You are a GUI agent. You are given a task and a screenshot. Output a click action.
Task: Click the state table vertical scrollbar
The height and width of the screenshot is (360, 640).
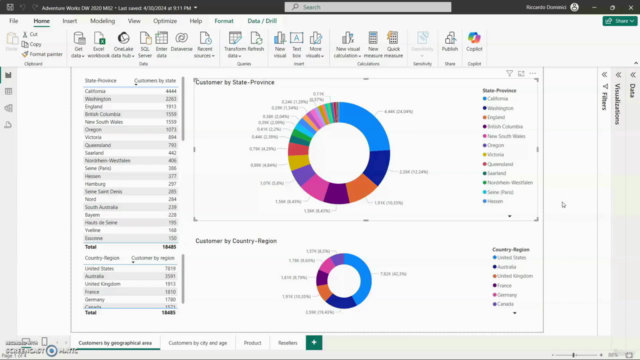click(183, 109)
